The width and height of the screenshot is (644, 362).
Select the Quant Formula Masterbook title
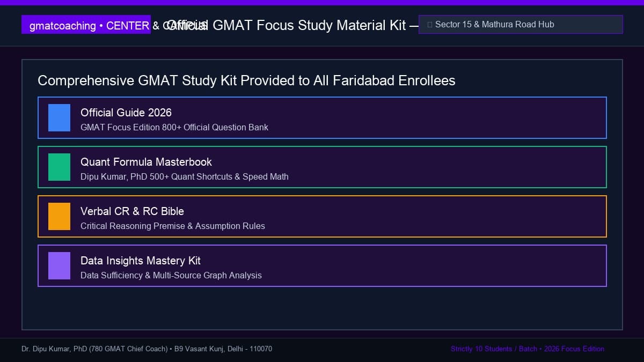click(146, 162)
